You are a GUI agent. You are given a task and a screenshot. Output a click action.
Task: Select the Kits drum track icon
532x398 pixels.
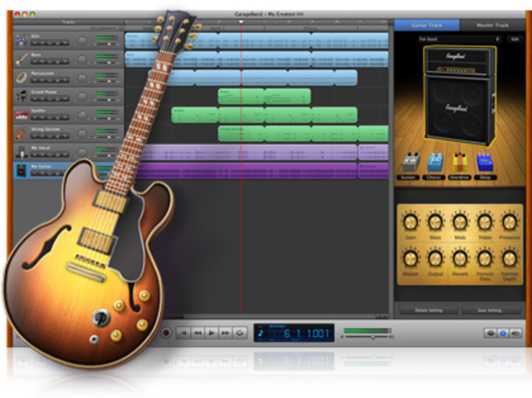[22, 40]
